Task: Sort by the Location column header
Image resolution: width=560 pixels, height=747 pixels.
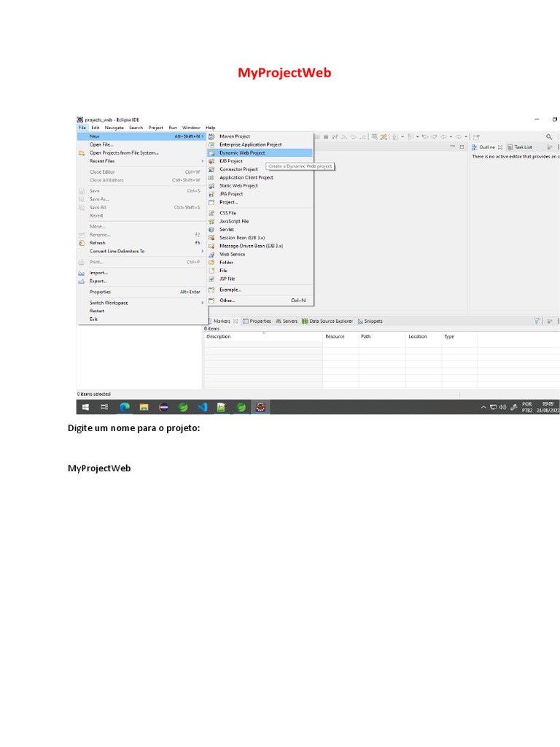Action: pyautogui.click(x=424, y=336)
